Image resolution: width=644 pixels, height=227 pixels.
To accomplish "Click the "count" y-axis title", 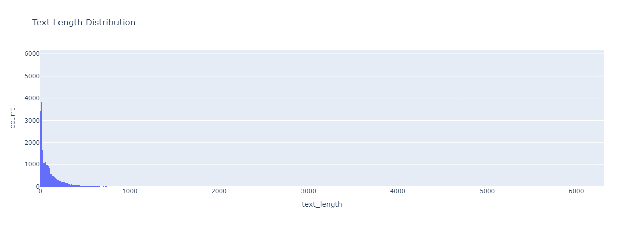I will [x=13, y=119].
